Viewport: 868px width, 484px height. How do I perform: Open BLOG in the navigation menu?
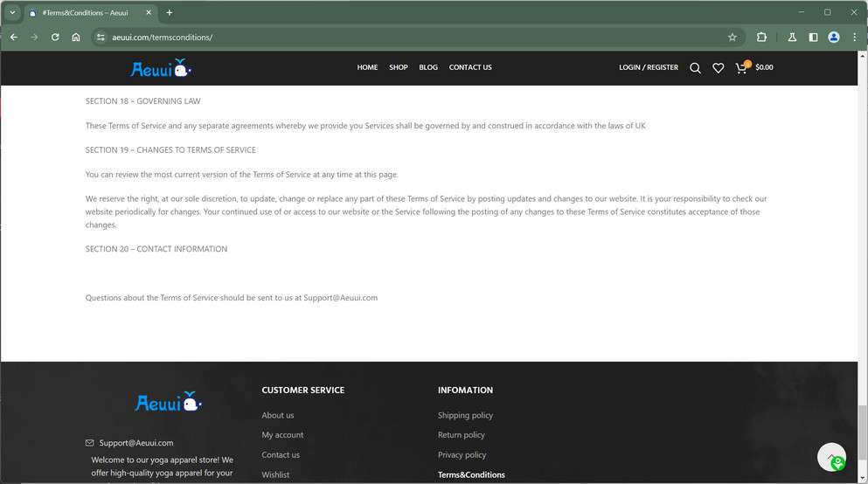pos(428,67)
